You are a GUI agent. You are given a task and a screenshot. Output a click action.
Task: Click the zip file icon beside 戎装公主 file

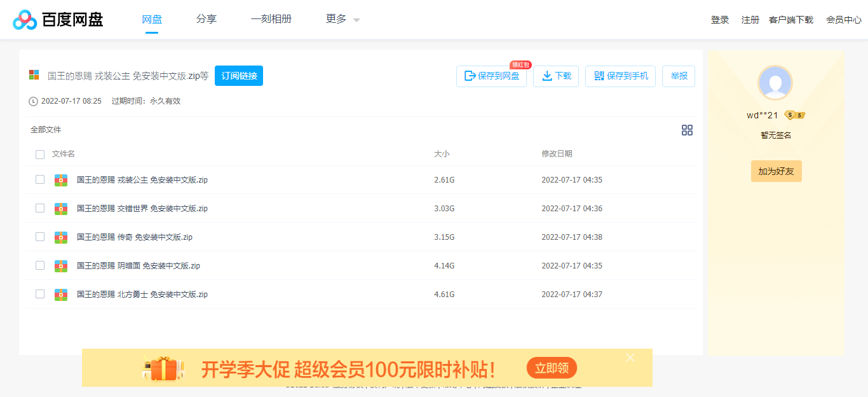60,179
